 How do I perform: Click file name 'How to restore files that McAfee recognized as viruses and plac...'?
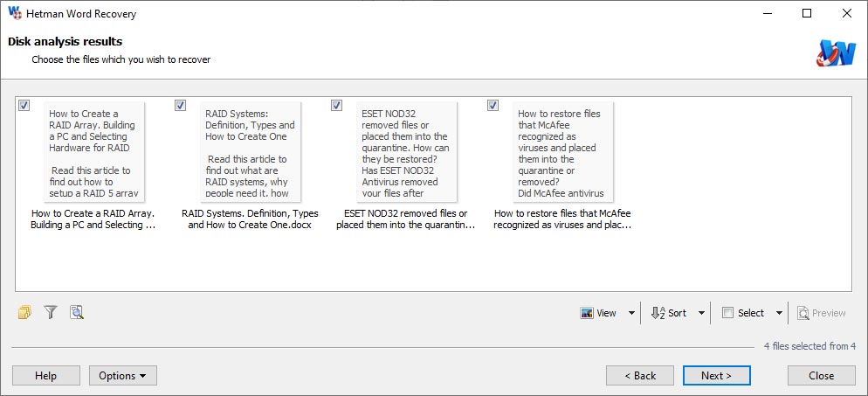tap(562, 219)
